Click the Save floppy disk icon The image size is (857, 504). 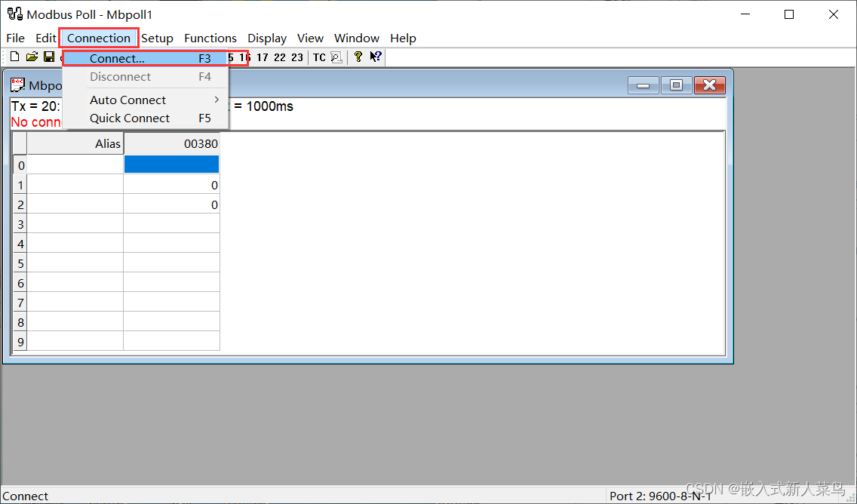click(x=49, y=57)
